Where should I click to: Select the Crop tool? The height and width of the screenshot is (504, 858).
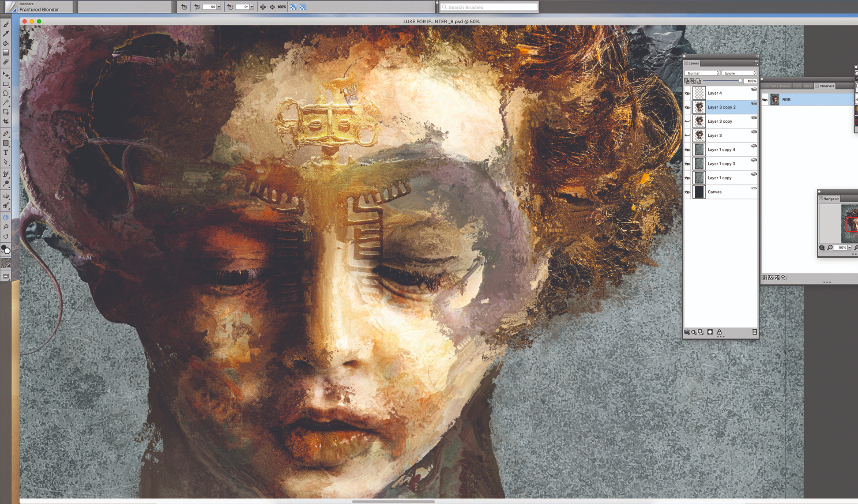pyautogui.click(x=6, y=121)
